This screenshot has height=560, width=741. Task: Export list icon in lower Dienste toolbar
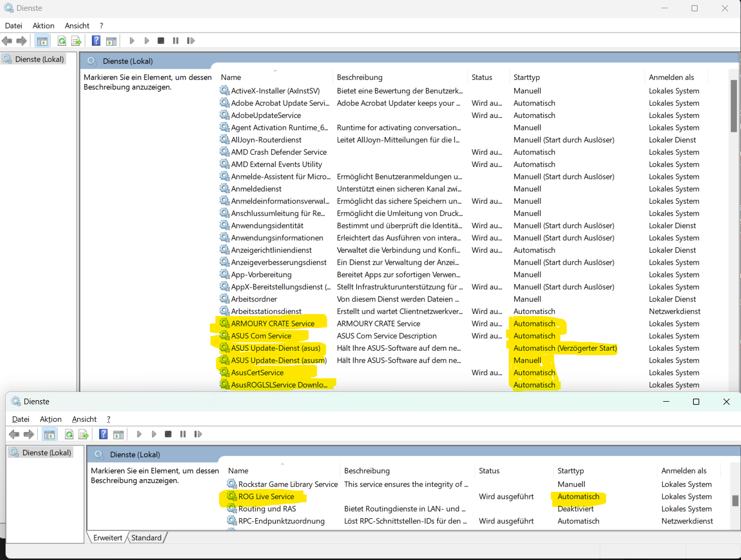tap(84, 434)
